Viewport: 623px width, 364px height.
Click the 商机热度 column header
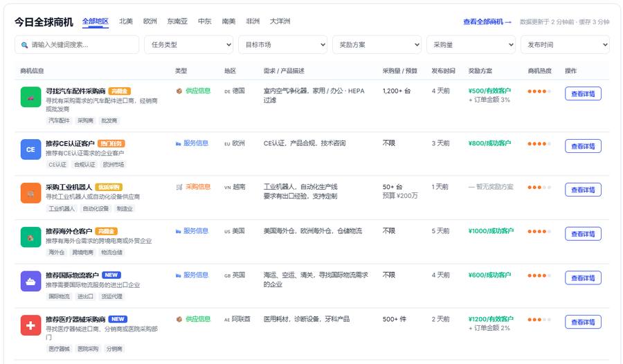[x=539, y=71]
